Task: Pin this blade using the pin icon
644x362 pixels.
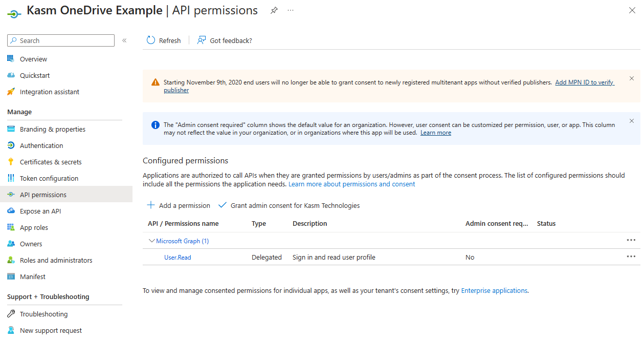Action: click(x=274, y=10)
